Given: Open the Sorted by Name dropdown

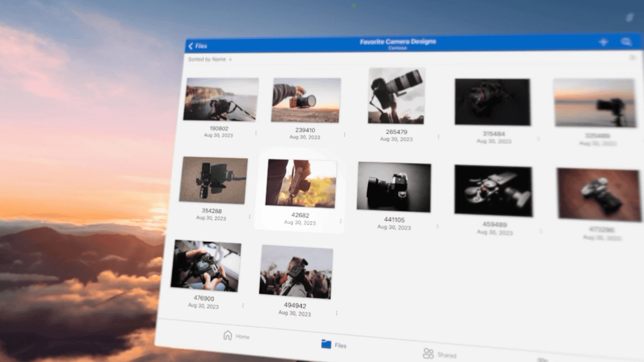Looking at the screenshot, I should click(x=210, y=60).
